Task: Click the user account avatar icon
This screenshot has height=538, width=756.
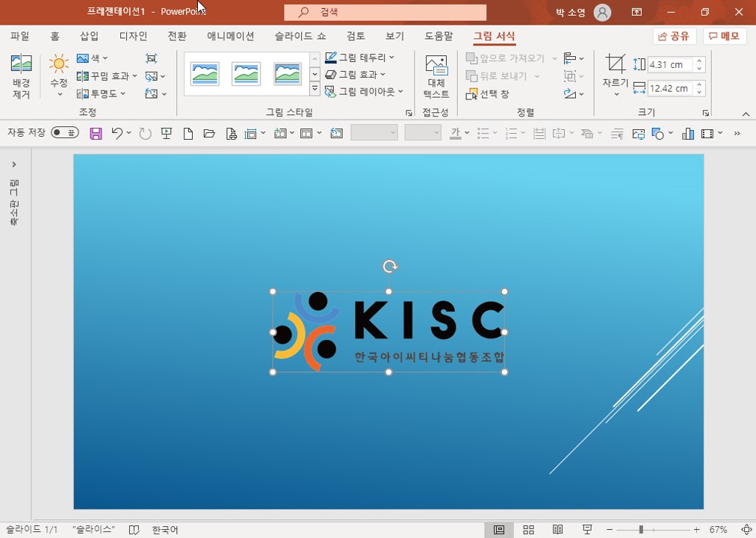Action: [602, 13]
